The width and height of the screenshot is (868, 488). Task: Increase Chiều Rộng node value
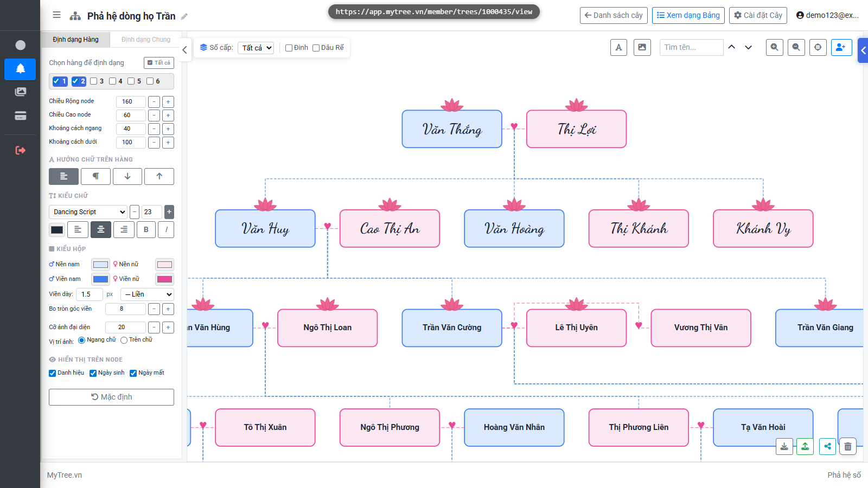click(168, 101)
